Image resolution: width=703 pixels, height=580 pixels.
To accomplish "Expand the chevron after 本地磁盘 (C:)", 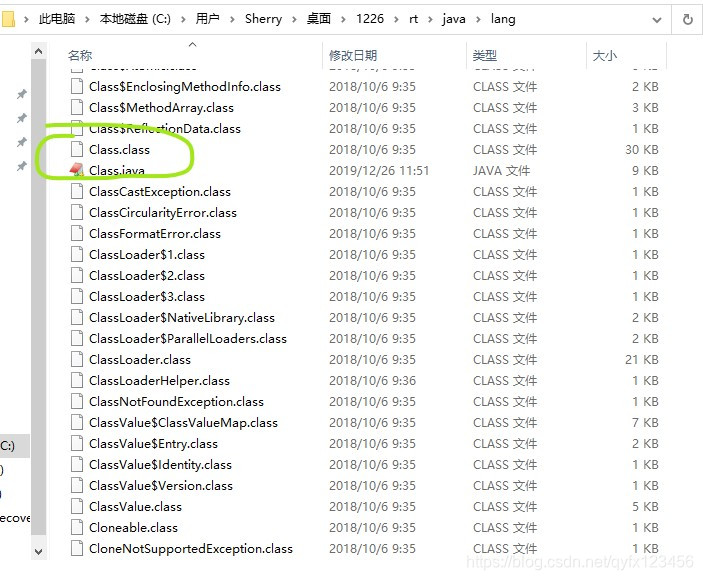I will 183,19.
